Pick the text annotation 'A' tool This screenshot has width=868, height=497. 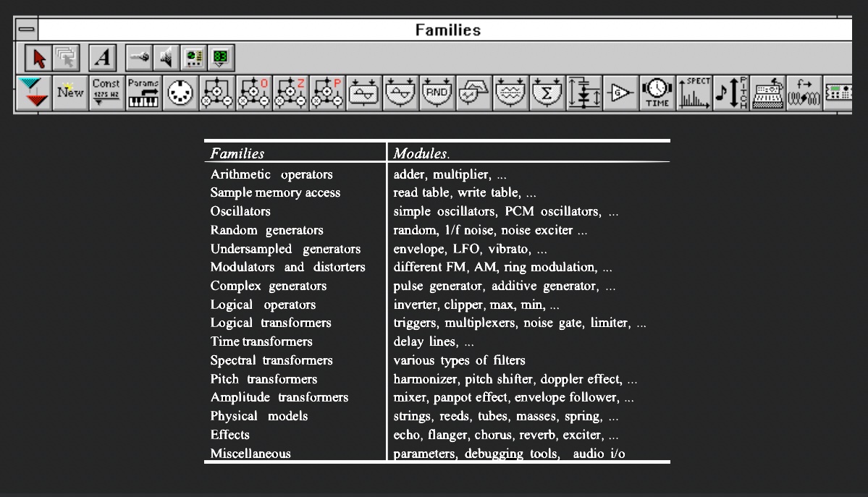coord(104,57)
